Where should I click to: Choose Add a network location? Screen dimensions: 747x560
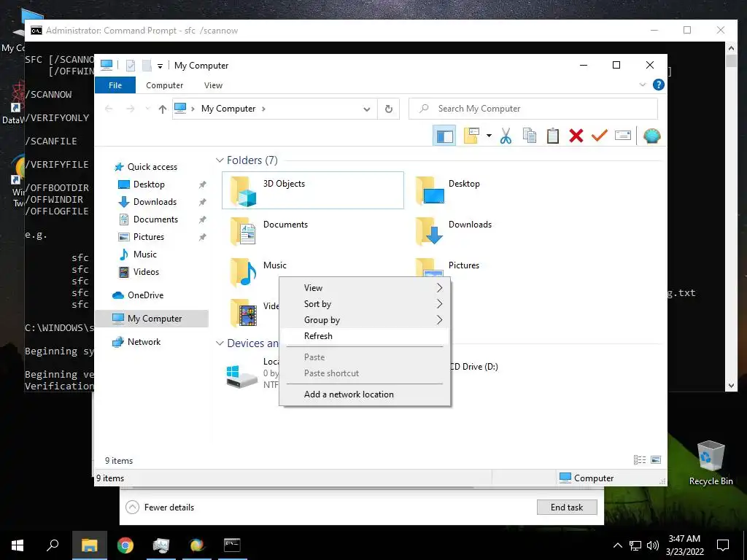[365, 394]
